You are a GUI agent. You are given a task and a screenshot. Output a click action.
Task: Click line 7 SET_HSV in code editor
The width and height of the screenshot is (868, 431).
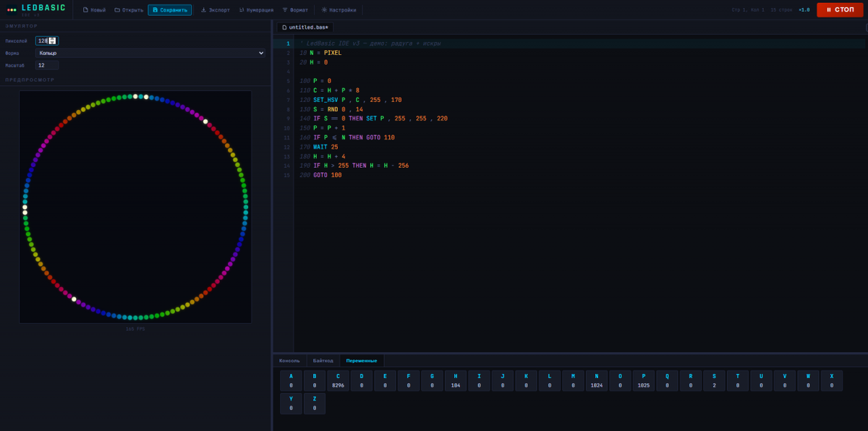coord(325,100)
